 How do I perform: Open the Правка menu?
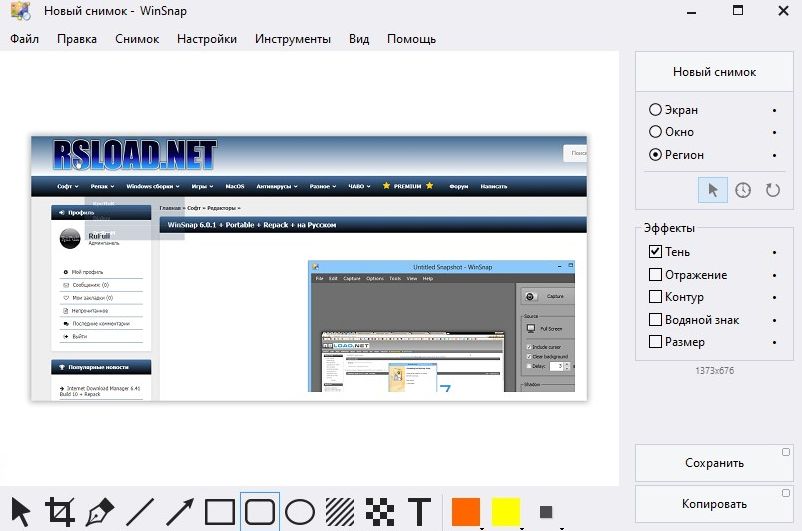[77, 39]
